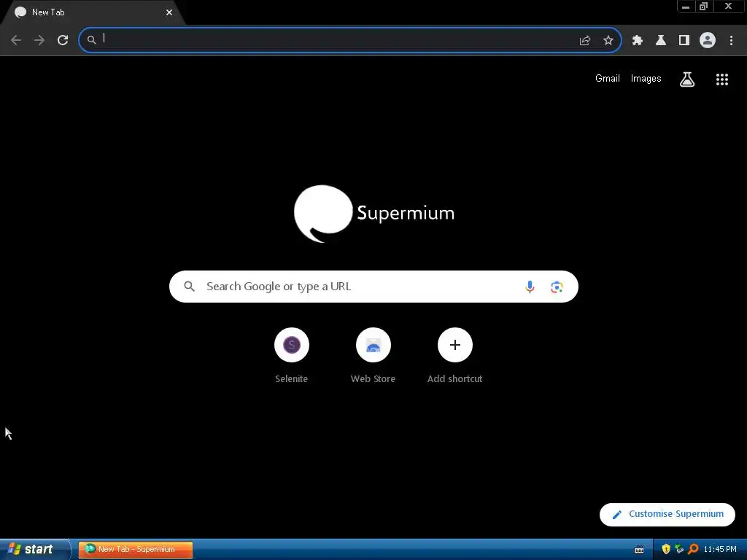Open the side panel from the toolbar
The width and height of the screenshot is (747, 560).
coord(684,41)
